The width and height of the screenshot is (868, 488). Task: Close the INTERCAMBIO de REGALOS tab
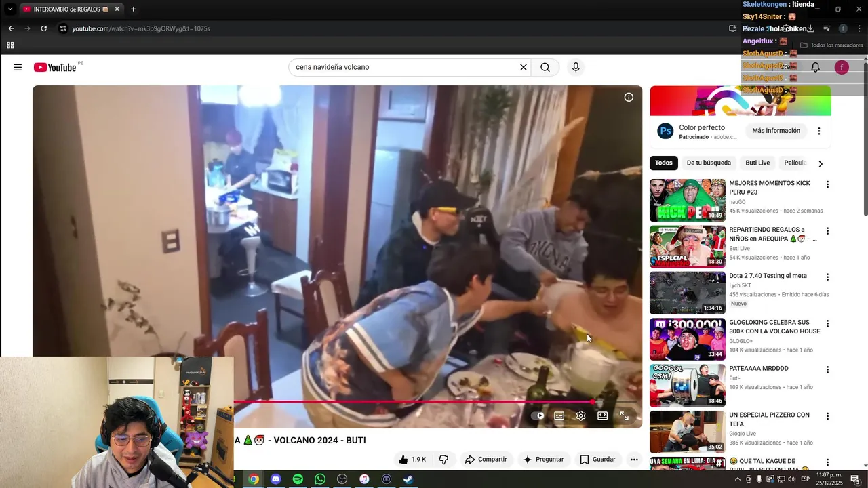coord(117,9)
